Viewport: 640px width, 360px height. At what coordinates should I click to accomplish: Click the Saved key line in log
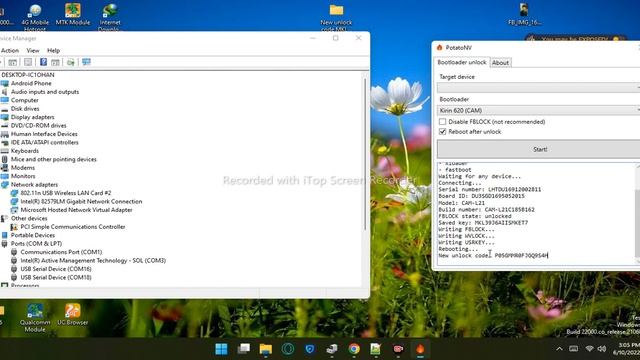[x=483, y=223]
